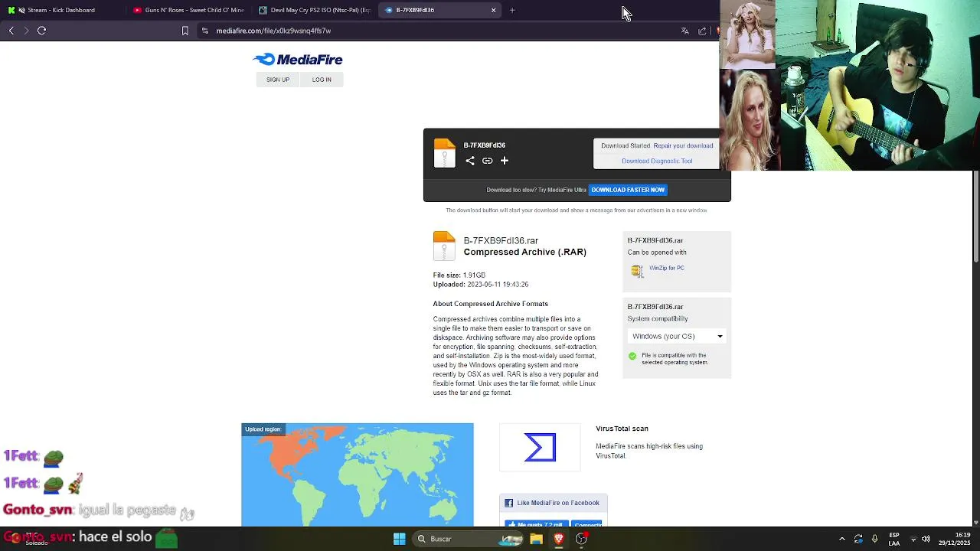This screenshot has height=551, width=980.
Task: Click the Facebook Compartir button
Action: (586, 524)
